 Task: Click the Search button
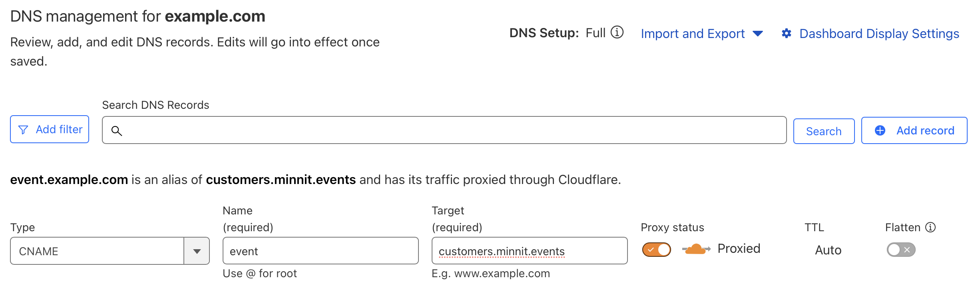(x=823, y=131)
